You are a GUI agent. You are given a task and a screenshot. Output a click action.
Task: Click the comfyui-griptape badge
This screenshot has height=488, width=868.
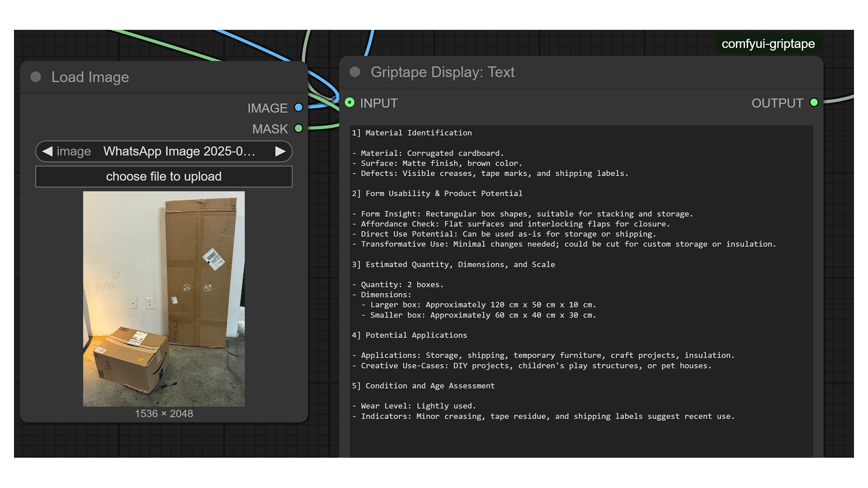click(x=768, y=44)
